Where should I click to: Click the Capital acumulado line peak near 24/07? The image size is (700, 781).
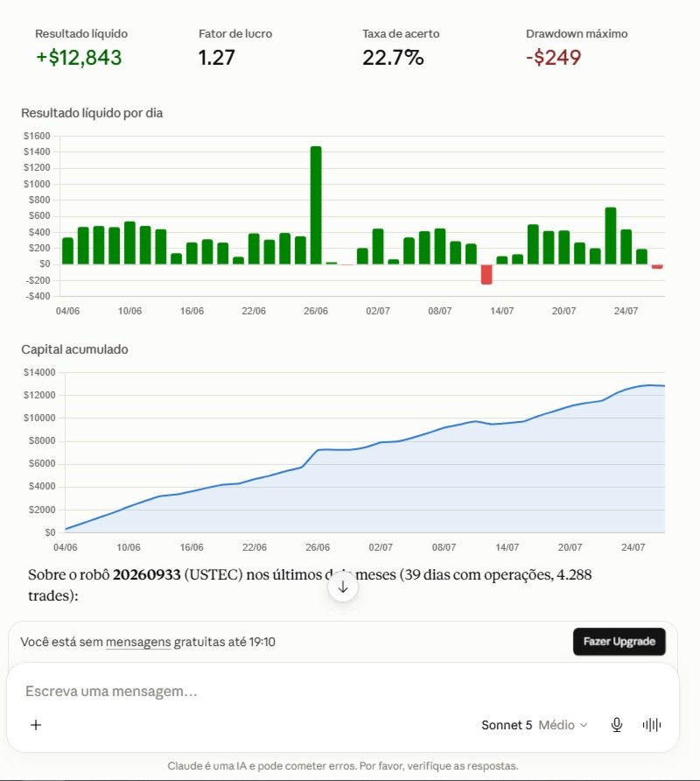click(647, 385)
